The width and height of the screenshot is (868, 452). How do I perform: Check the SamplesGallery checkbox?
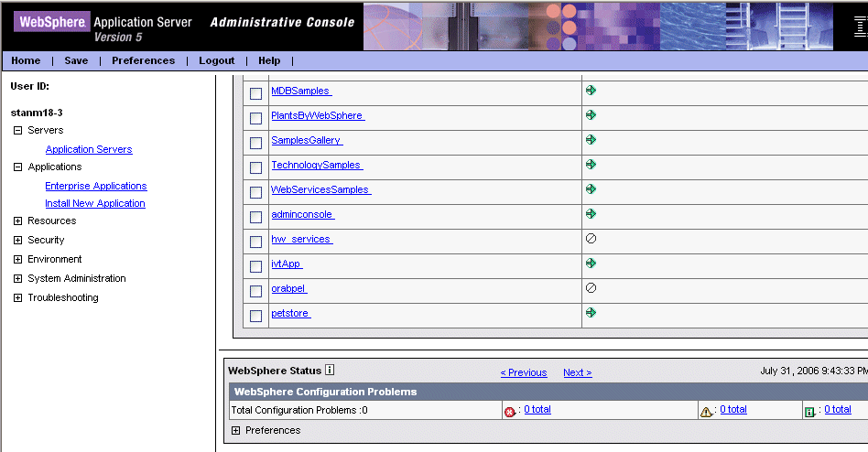pos(255,143)
